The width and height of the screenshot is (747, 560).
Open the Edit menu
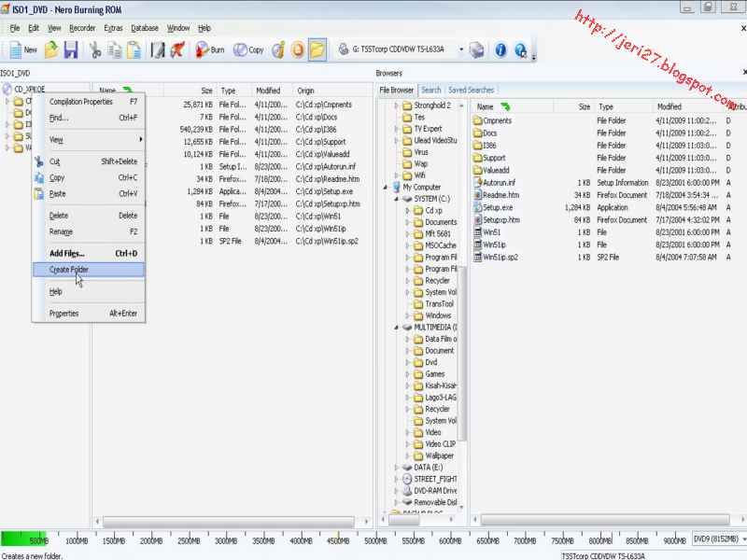(34, 28)
